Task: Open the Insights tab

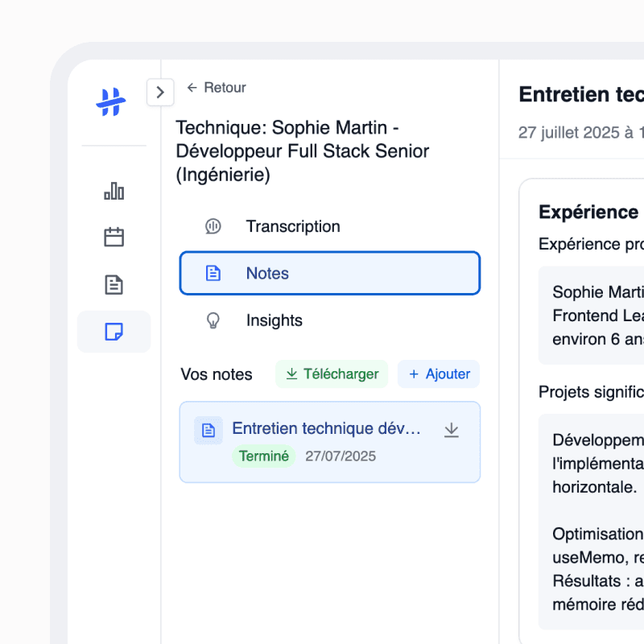Action: 330,320
